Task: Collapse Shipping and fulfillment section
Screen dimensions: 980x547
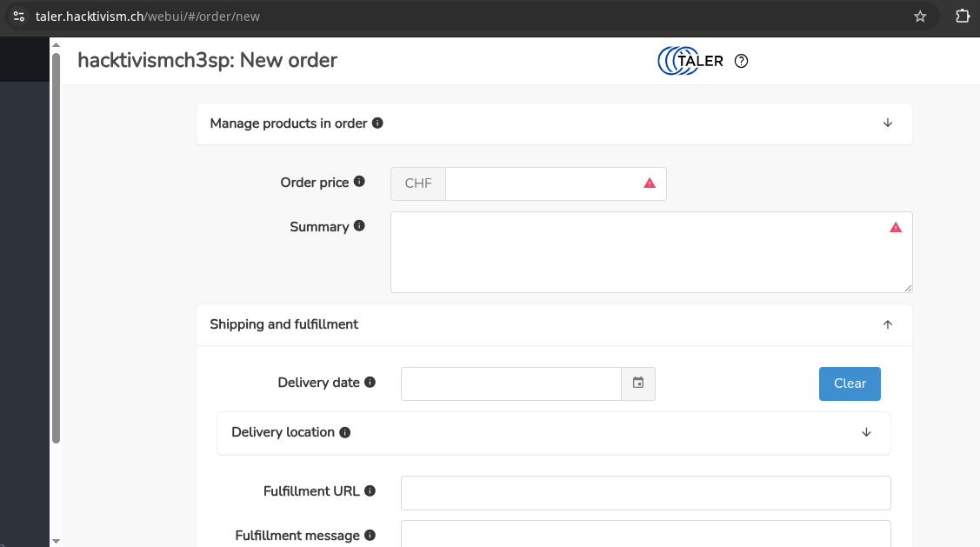Action: tap(887, 324)
